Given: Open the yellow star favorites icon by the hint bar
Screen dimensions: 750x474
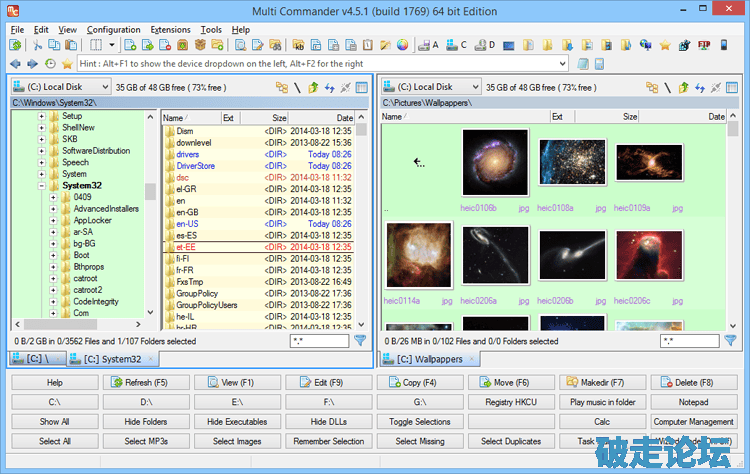Looking at the screenshot, I should point(66,63).
